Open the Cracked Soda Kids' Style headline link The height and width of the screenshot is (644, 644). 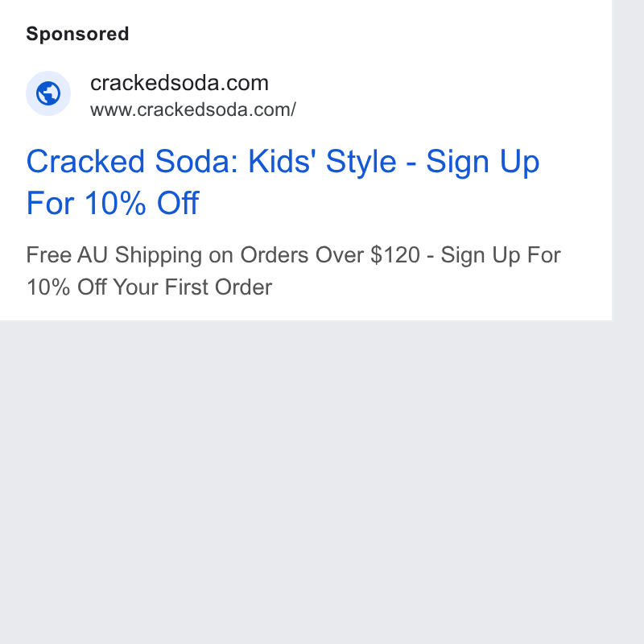click(283, 182)
